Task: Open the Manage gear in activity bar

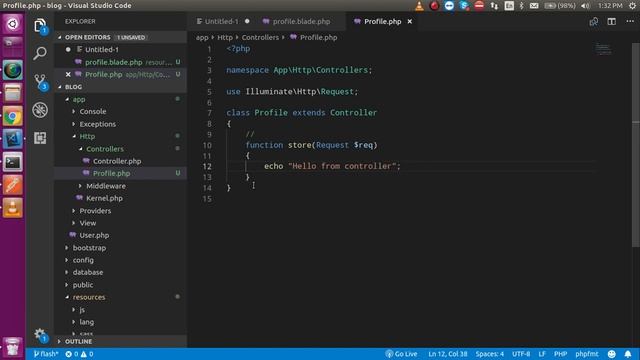Action: tap(40, 335)
